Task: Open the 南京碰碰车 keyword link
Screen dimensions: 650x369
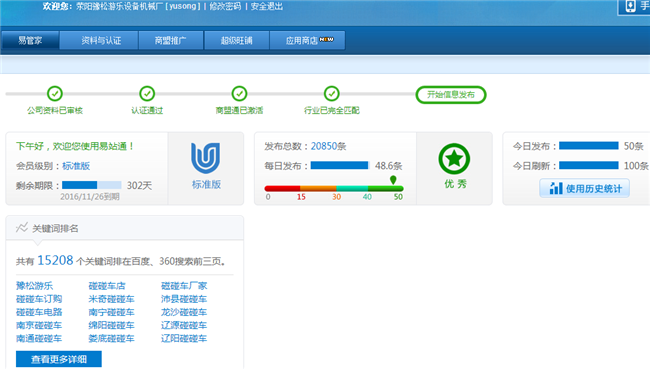Action: point(39,325)
